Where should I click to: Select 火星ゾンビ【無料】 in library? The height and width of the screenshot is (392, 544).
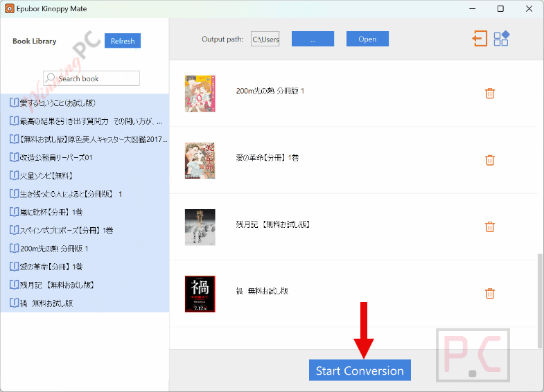coord(85,176)
